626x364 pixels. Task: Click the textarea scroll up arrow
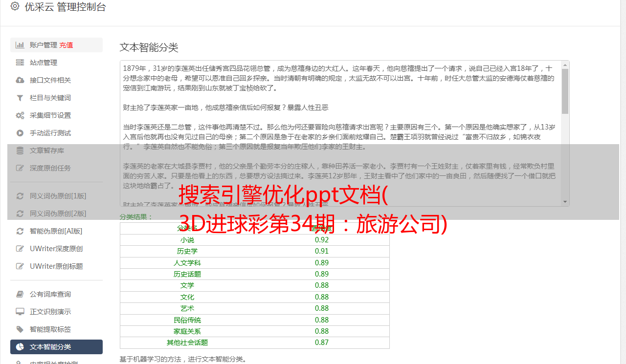tap(565, 65)
